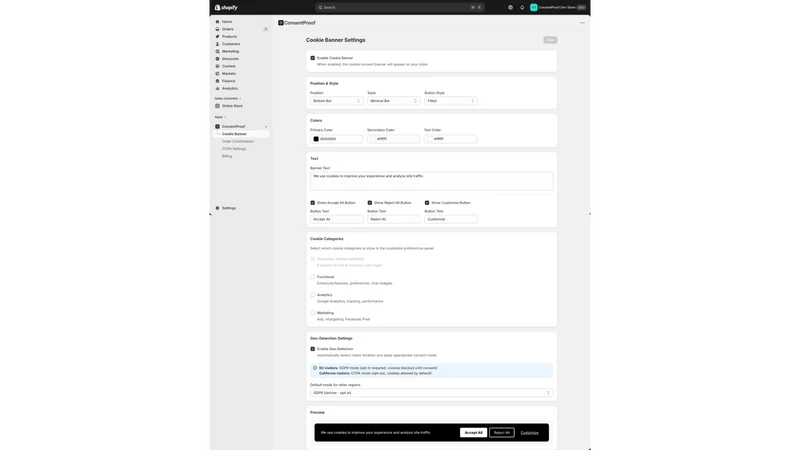Click the Content icon in sidebar

pyautogui.click(x=217, y=66)
